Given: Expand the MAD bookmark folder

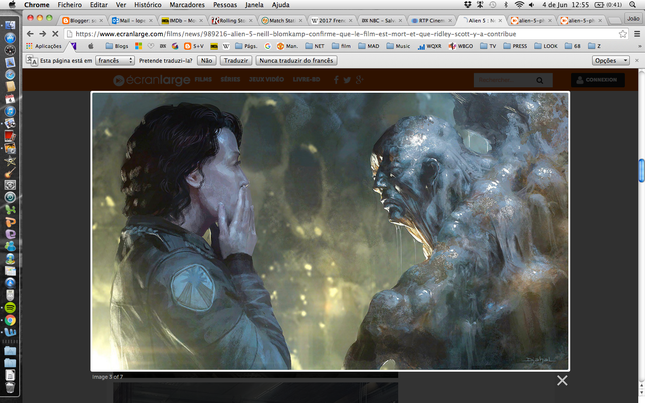Looking at the screenshot, I should click(x=369, y=46).
